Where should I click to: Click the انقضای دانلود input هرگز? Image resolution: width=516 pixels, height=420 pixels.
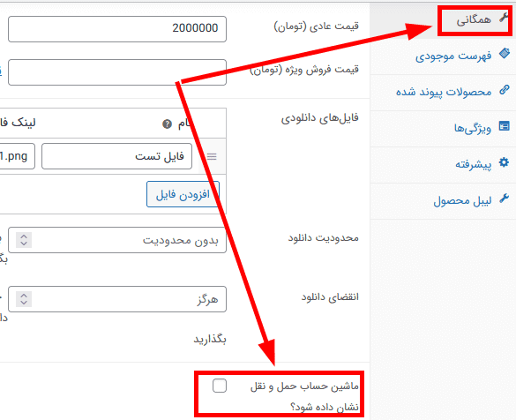coord(117,299)
